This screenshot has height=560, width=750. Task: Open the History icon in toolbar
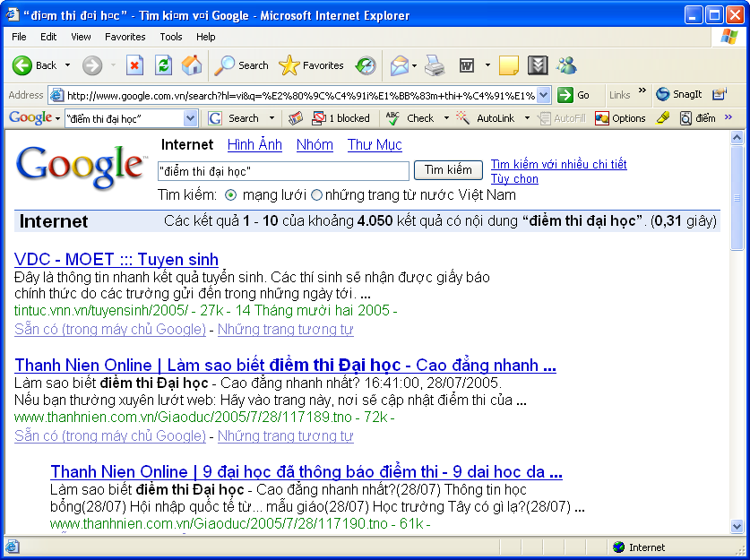[366, 65]
